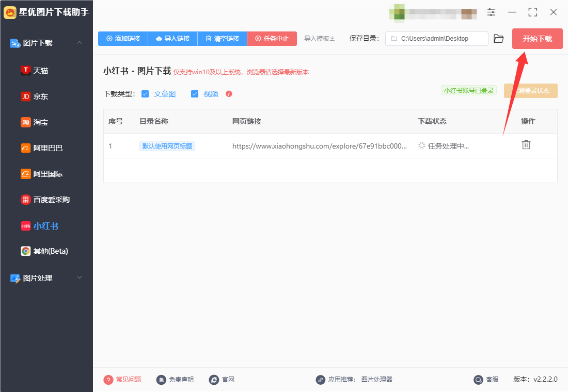Open the Taobao 淘宝 downloader
The image size is (568, 392).
click(x=35, y=122)
